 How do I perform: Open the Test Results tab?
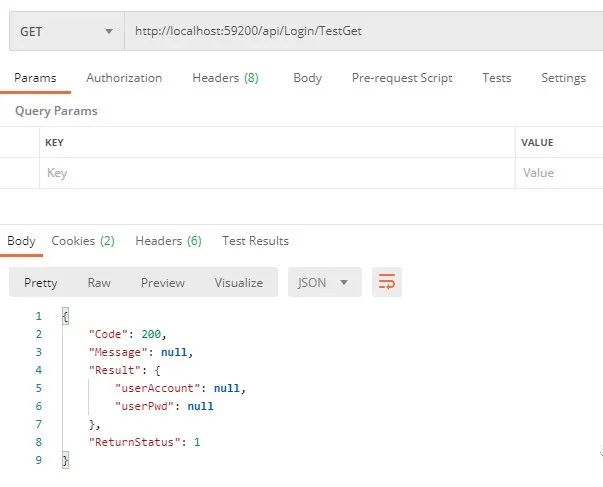[x=255, y=241]
